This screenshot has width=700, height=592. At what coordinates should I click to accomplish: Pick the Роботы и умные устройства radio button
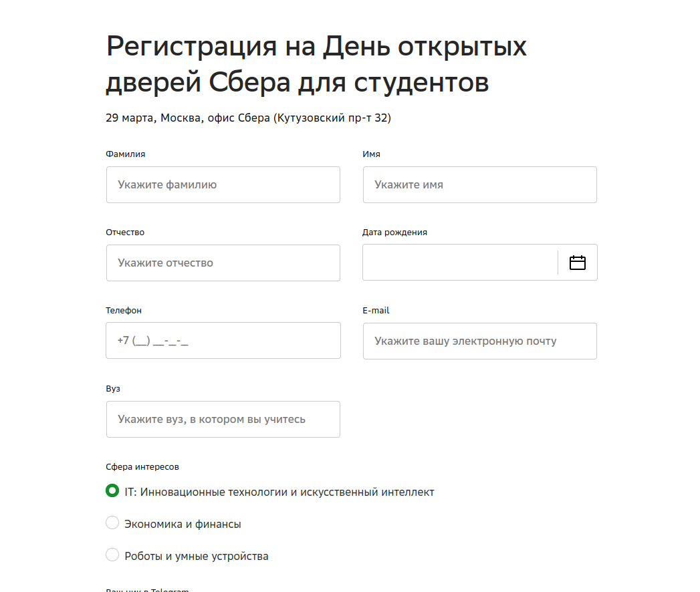coord(112,555)
